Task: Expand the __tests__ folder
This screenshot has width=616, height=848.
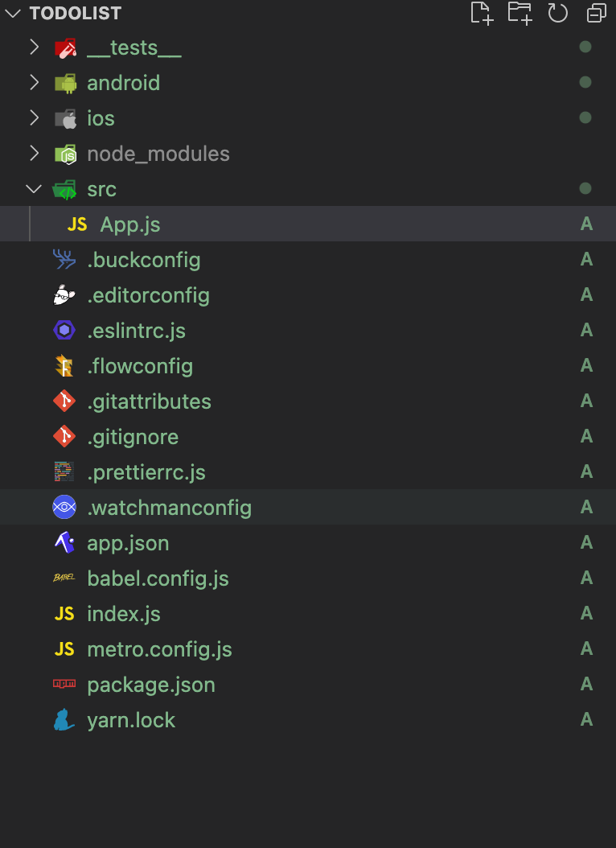Action: tap(34, 47)
